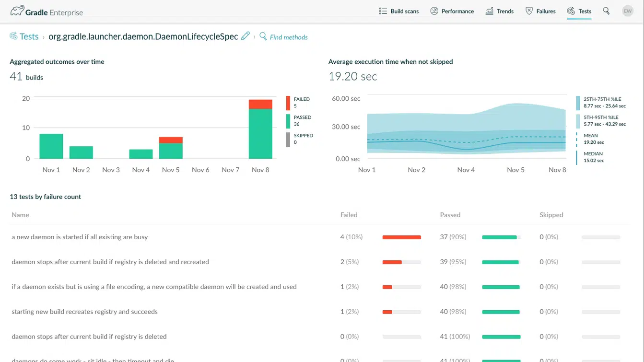
Task: Open search with the magnifier icon
Action: pyautogui.click(x=606, y=11)
